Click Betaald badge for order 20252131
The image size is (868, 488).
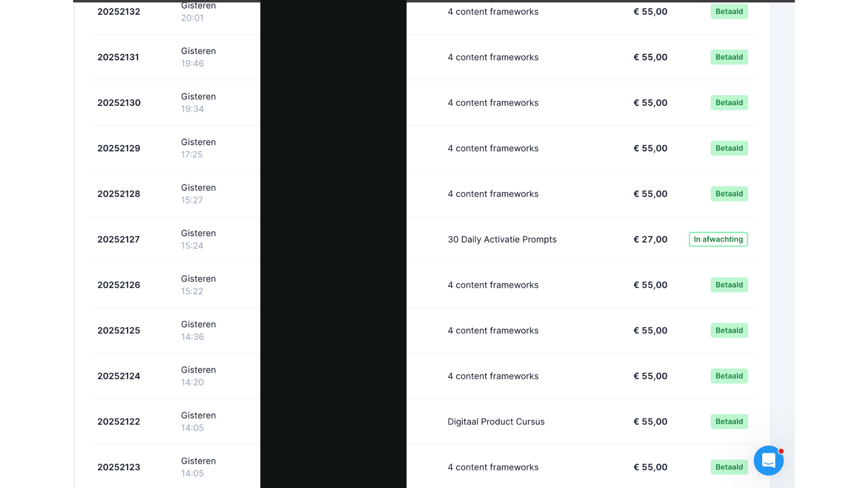pos(729,57)
